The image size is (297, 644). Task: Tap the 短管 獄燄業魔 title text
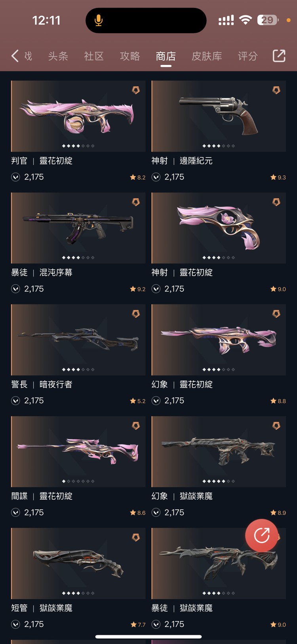pyautogui.click(x=42, y=608)
